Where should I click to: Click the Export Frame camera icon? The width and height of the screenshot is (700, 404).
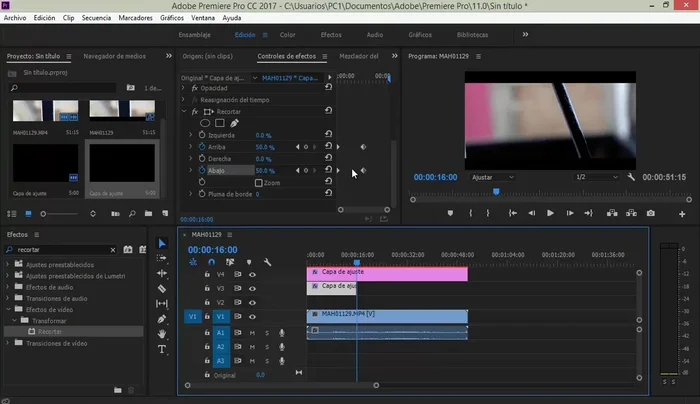651,213
